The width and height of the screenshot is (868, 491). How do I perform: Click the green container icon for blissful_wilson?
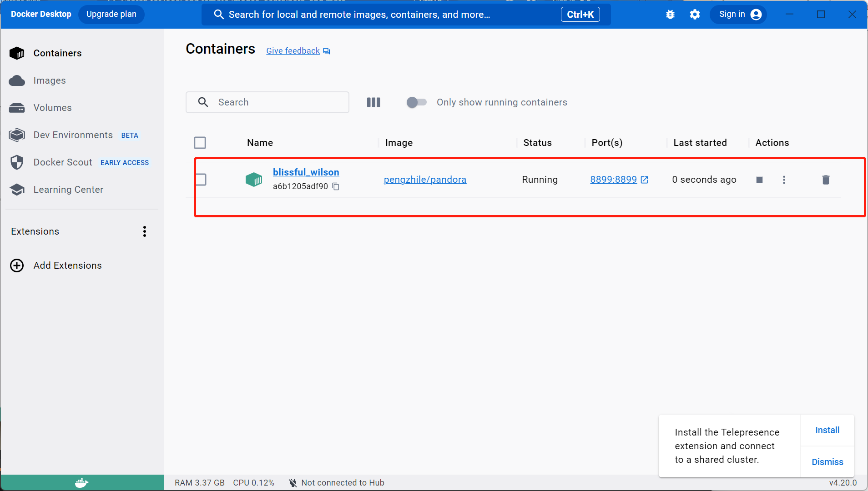(254, 180)
